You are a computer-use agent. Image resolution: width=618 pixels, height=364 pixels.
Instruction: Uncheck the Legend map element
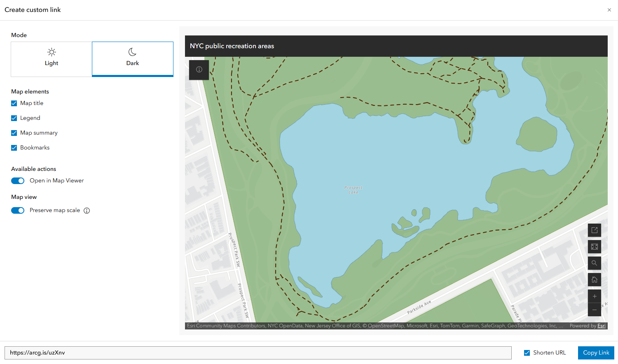14,118
